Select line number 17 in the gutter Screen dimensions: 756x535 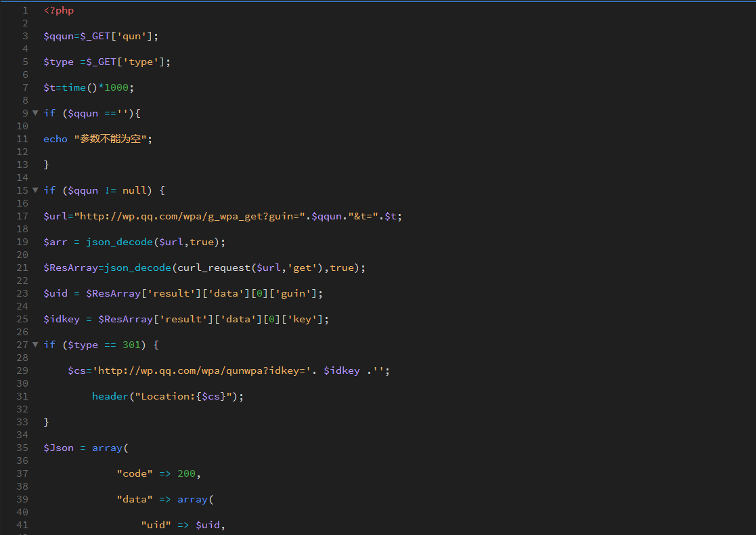tap(22, 216)
